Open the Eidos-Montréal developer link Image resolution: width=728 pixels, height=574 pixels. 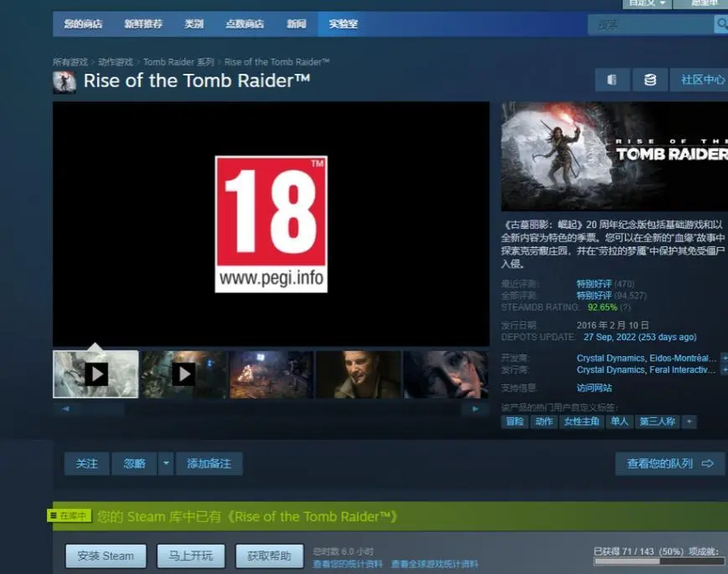[683, 358]
